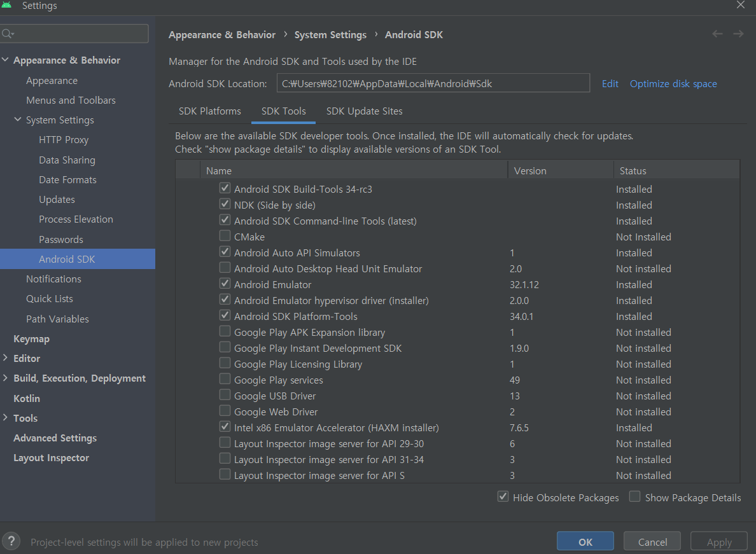Image resolution: width=756 pixels, height=554 pixels.
Task: Uncheck the Android Emulator checkbox
Action: click(225, 283)
